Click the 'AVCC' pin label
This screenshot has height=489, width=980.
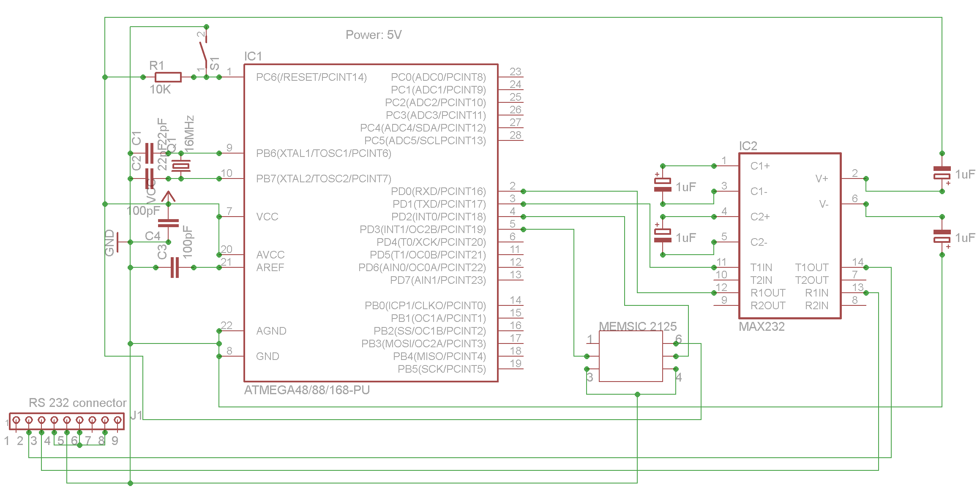pos(270,255)
